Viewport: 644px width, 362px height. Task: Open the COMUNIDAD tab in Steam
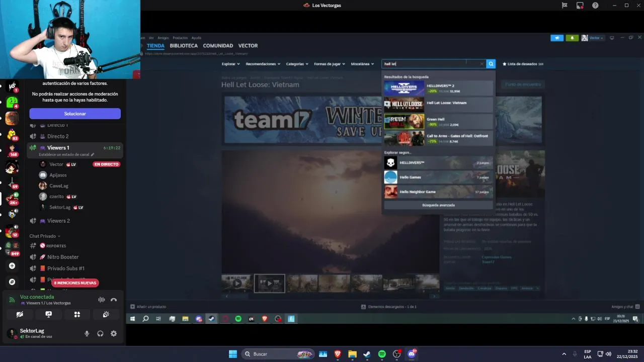click(218, 46)
